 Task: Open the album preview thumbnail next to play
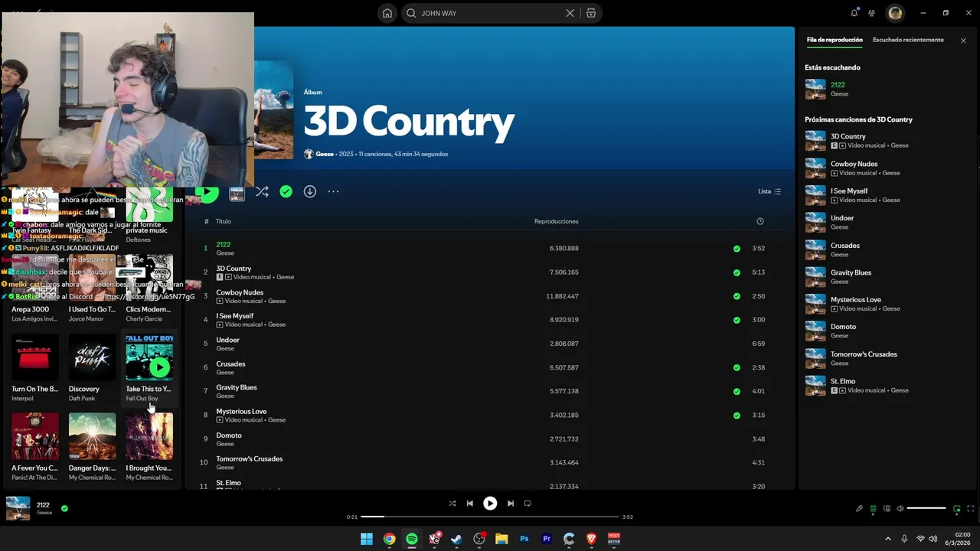pyautogui.click(x=237, y=194)
